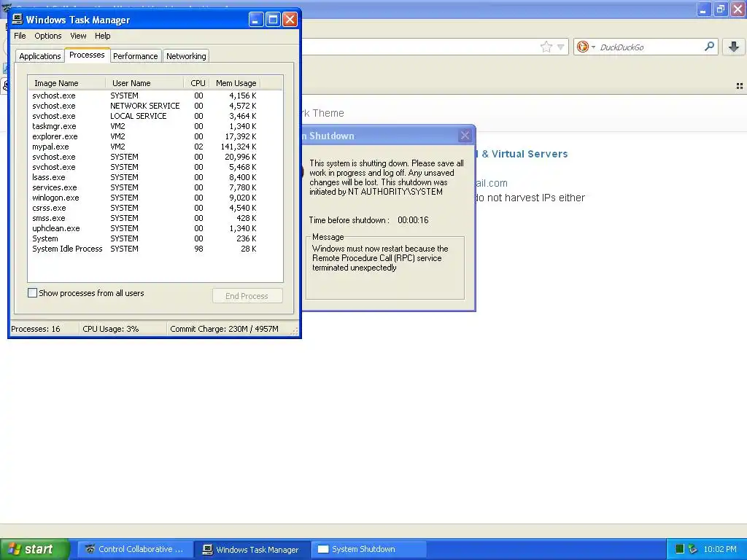Click the Windows Task Manager taskbar button

(x=252, y=549)
